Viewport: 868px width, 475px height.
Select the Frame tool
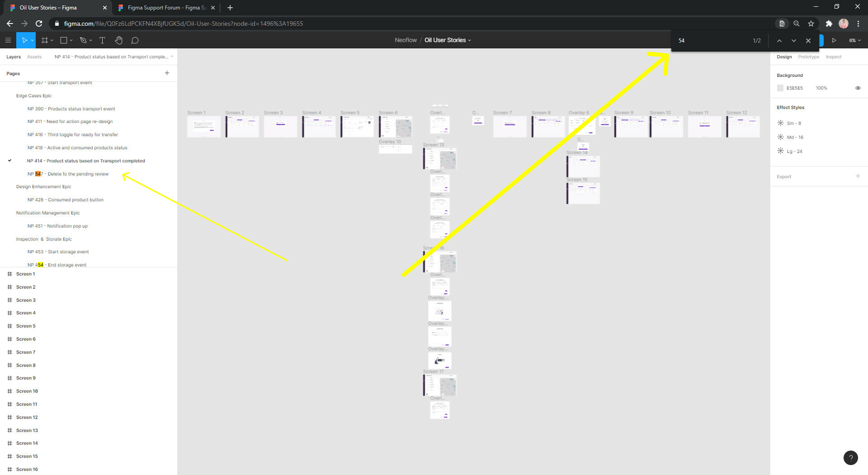(44, 40)
